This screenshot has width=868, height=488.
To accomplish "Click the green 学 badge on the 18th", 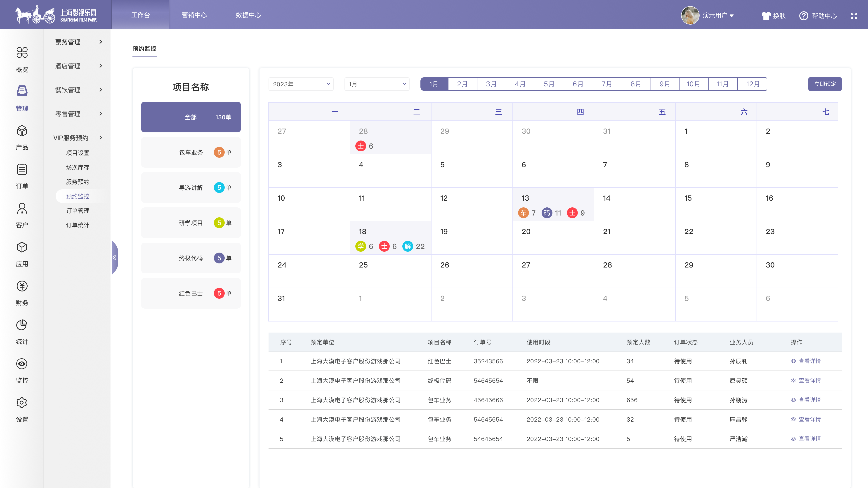I will point(361,246).
